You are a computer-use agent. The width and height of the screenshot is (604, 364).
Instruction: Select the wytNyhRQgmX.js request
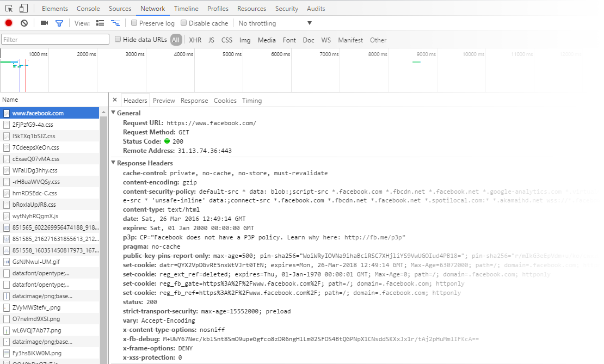50,216
